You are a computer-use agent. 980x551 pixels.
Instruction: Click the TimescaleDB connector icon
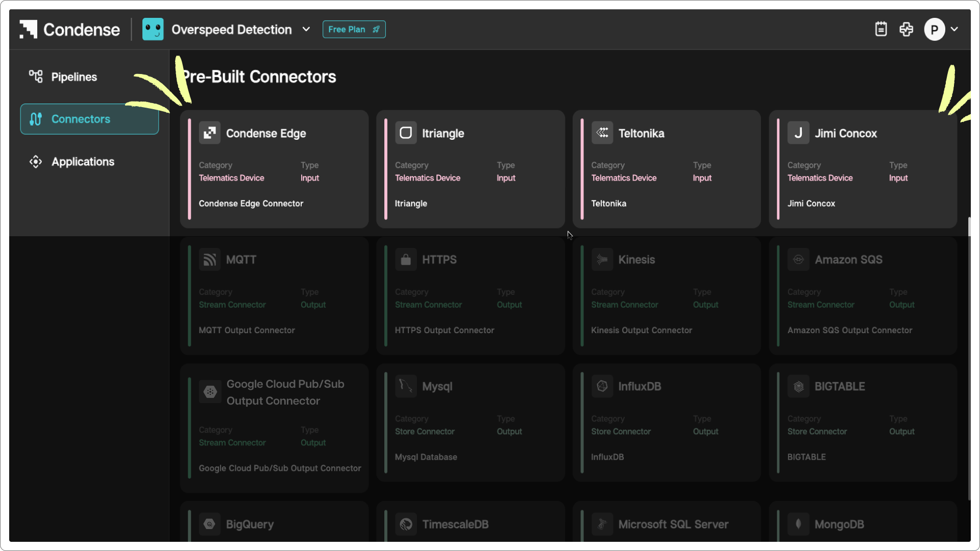point(406,524)
